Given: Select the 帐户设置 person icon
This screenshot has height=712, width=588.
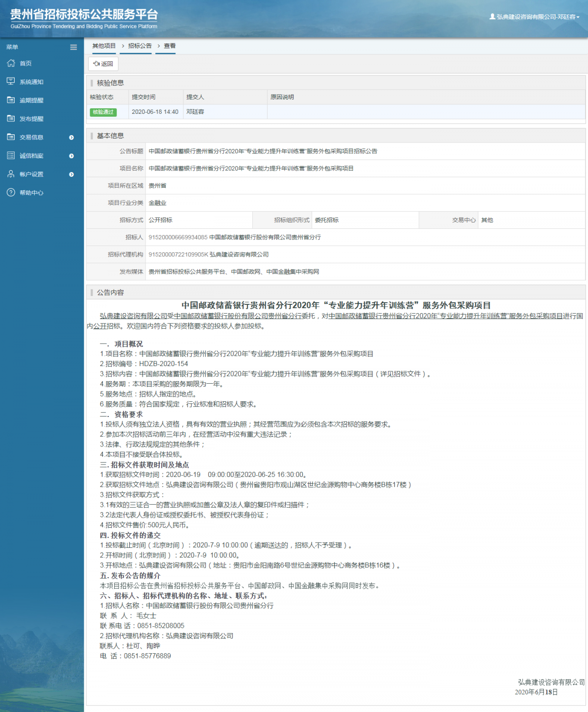Looking at the screenshot, I should tap(10, 174).
